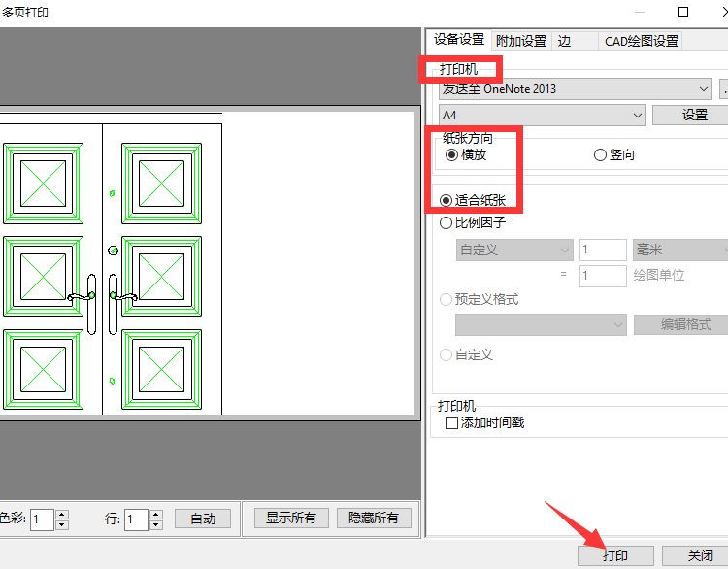Click the 打印 button
Screen dimensions: 728x569
[615, 555]
